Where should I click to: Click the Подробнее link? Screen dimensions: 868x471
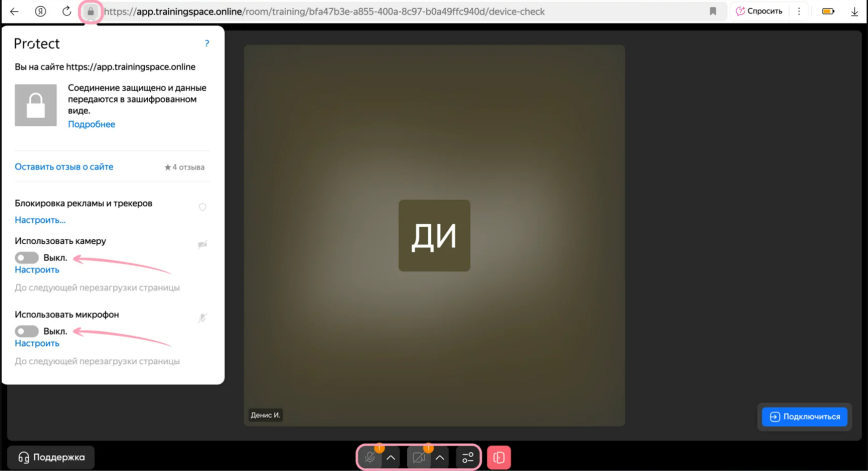[x=91, y=124]
